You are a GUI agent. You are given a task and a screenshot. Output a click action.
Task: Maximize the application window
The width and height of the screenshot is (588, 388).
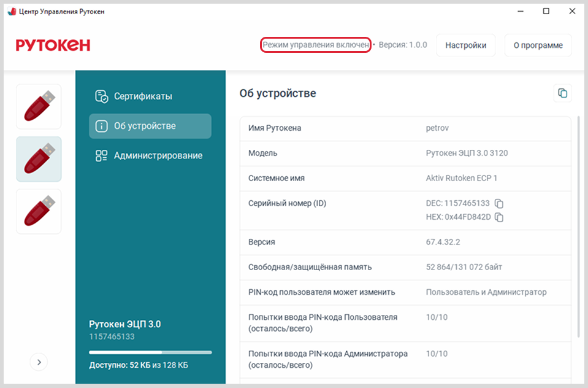(546, 11)
